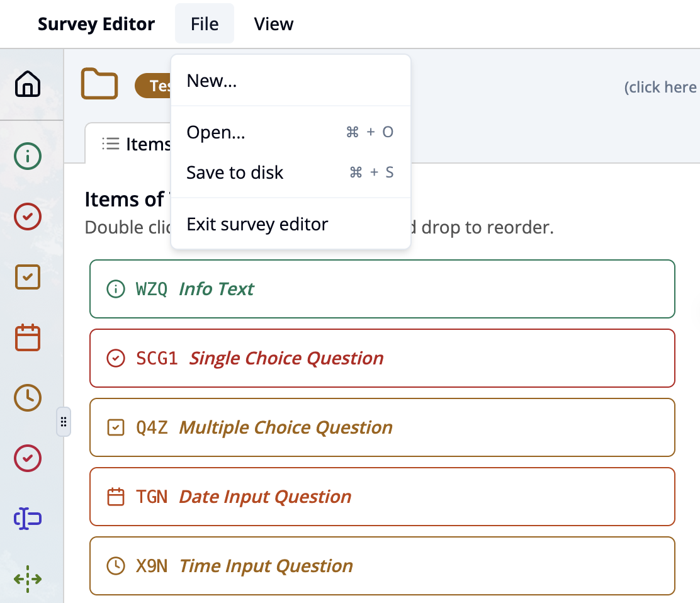The image size is (700, 603).
Task: Add a time input item from sidebar
Action: click(x=28, y=398)
